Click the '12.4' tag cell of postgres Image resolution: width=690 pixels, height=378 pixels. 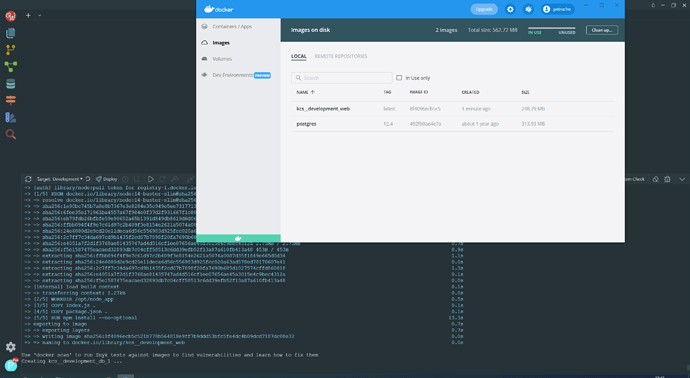pyautogui.click(x=388, y=124)
